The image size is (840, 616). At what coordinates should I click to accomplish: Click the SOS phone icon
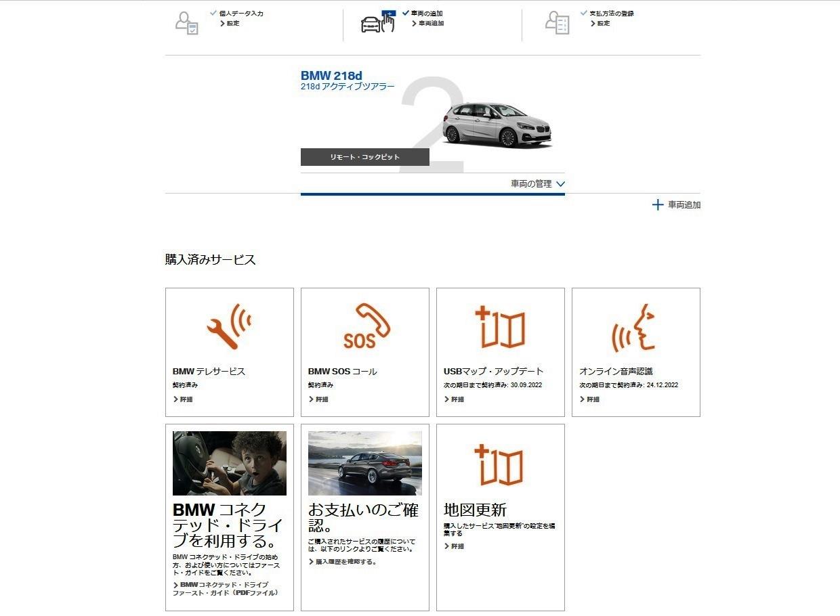tap(366, 326)
